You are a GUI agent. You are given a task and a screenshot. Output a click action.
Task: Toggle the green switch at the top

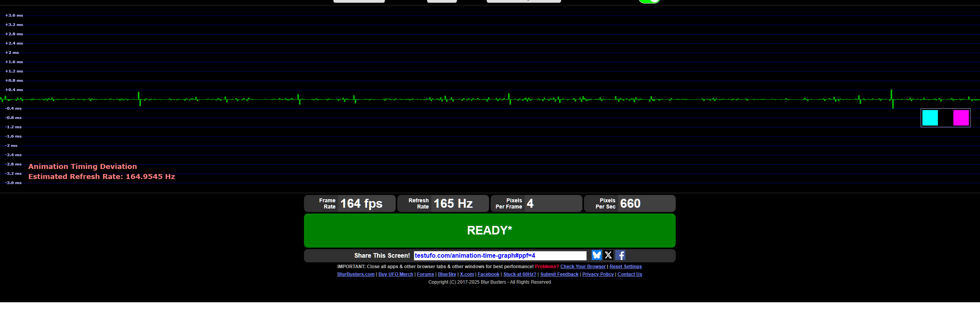click(649, 1)
